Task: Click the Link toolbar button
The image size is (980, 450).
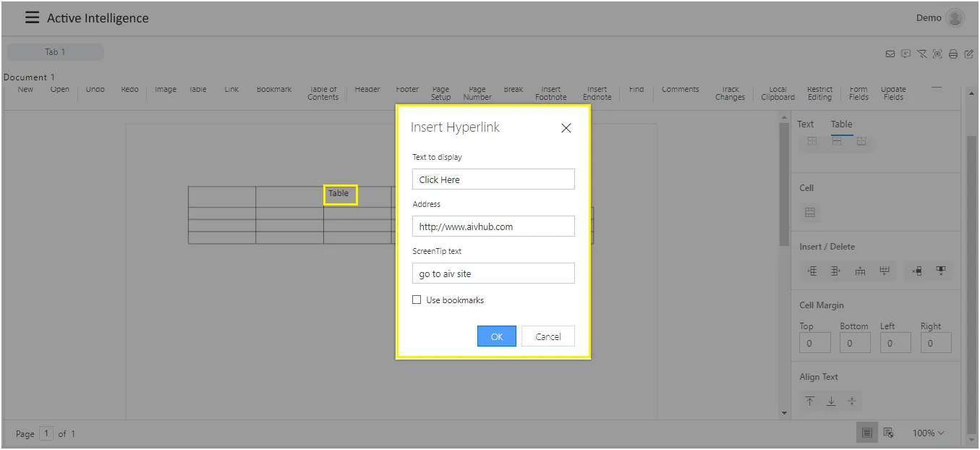Action: tap(231, 89)
